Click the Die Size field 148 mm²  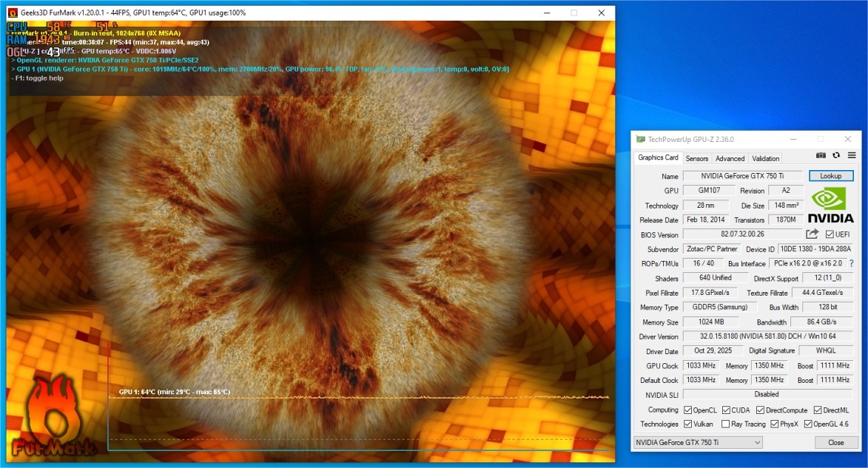(x=786, y=206)
